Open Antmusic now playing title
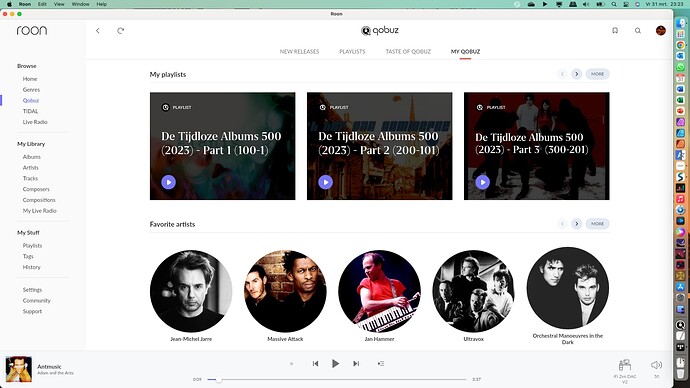 click(49, 366)
